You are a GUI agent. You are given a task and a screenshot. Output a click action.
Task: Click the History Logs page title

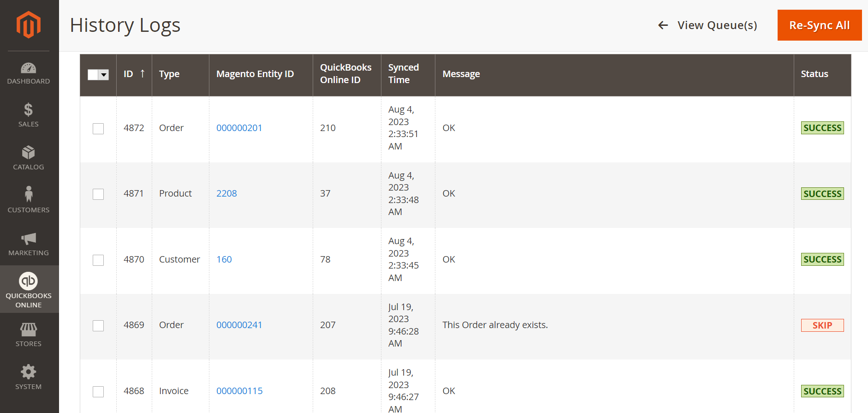coord(125,25)
